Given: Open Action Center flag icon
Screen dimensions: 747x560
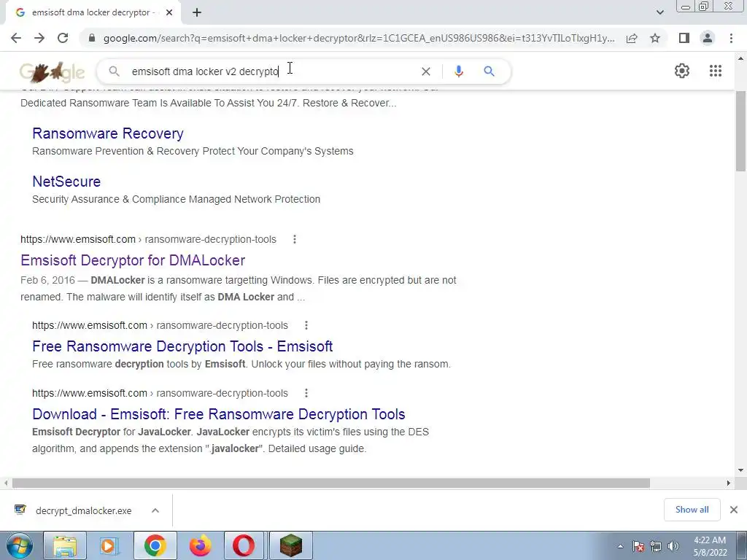Looking at the screenshot, I should tap(638, 546).
